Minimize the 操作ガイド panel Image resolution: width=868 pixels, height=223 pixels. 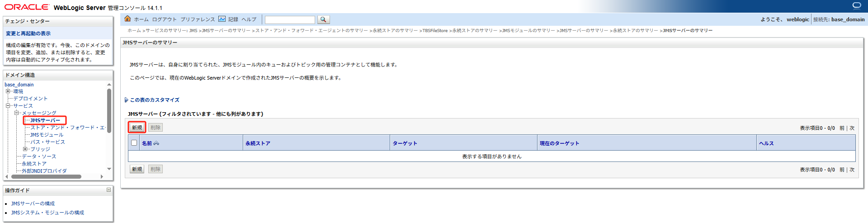point(108,190)
